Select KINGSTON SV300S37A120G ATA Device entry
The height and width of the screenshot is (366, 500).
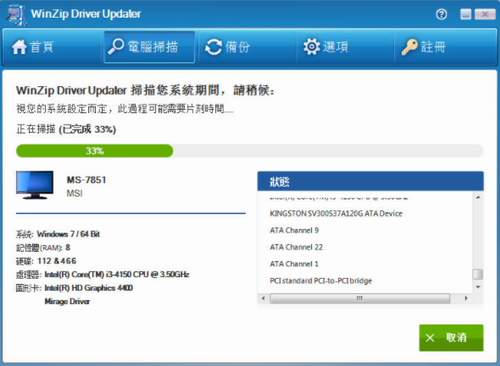click(336, 213)
